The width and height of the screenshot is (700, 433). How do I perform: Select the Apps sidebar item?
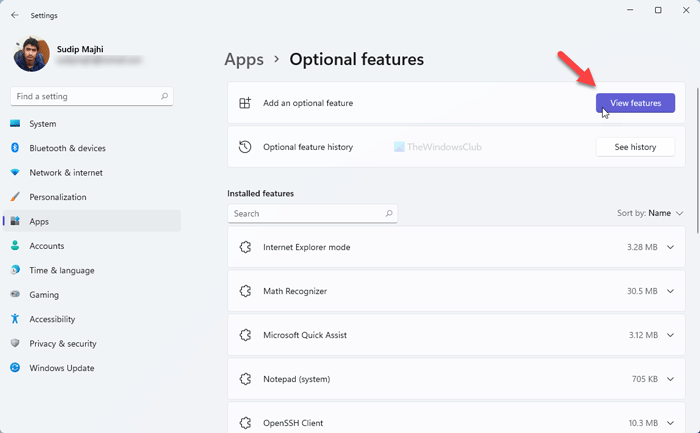point(92,221)
